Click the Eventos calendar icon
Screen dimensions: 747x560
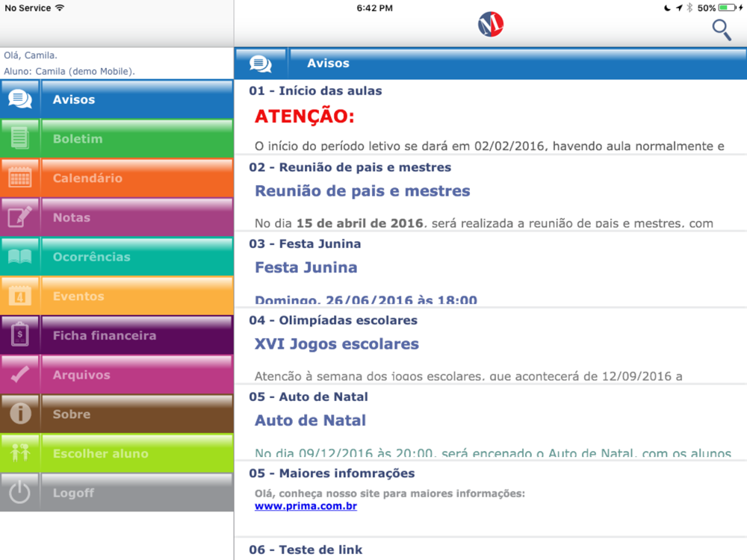point(20,296)
